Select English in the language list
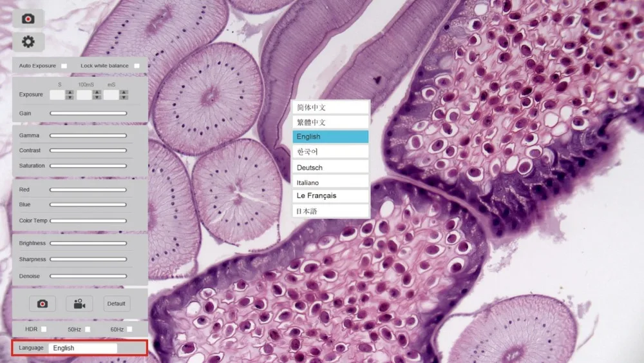This screenshot has height=363, width=644. coord(330,137)
